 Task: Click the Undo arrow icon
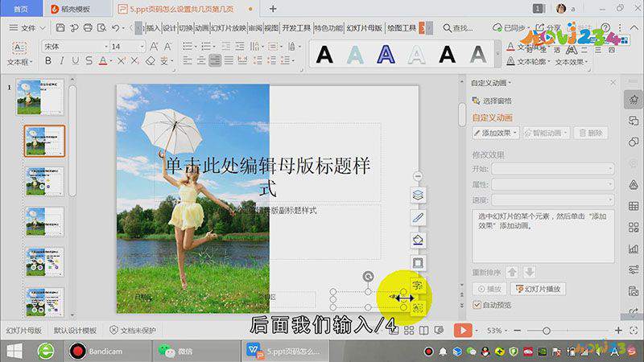coord(115,27)
